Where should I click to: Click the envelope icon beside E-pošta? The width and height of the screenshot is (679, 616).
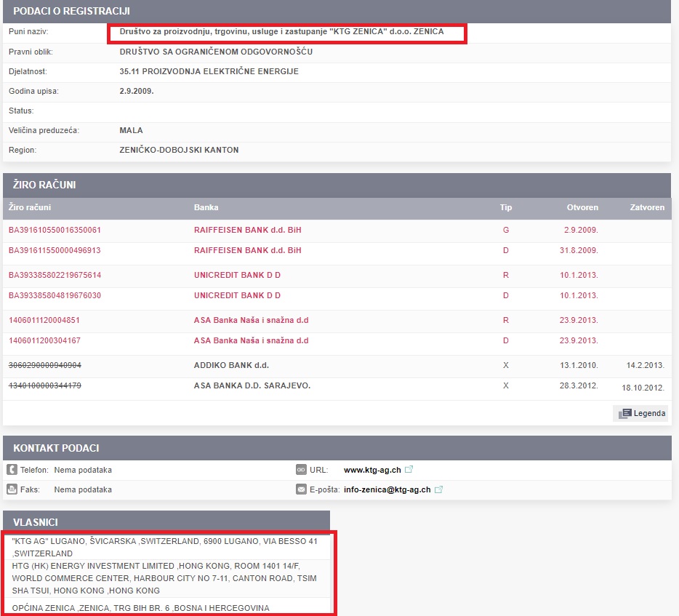tap(301, 489)
